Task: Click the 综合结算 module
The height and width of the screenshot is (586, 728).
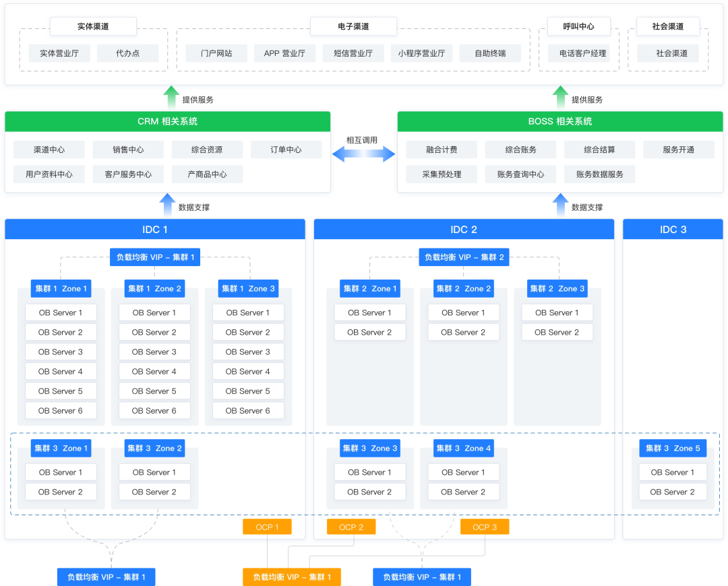Action: 599,150
